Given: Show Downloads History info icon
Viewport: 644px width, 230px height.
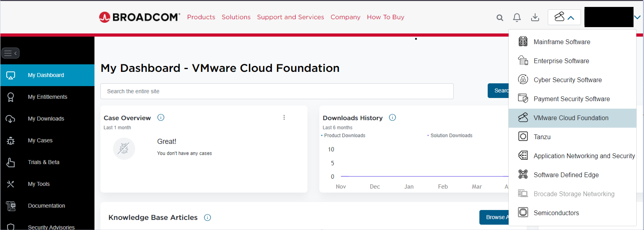Looking at the screenshot, I should pyautogui.click(x=392, y=118).
